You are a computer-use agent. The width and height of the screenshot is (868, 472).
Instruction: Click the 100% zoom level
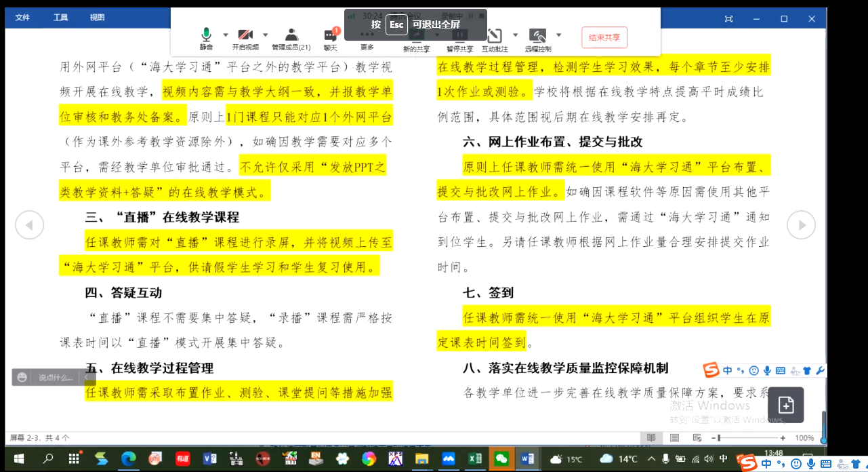pyautogui.click(x=804, y=438)
